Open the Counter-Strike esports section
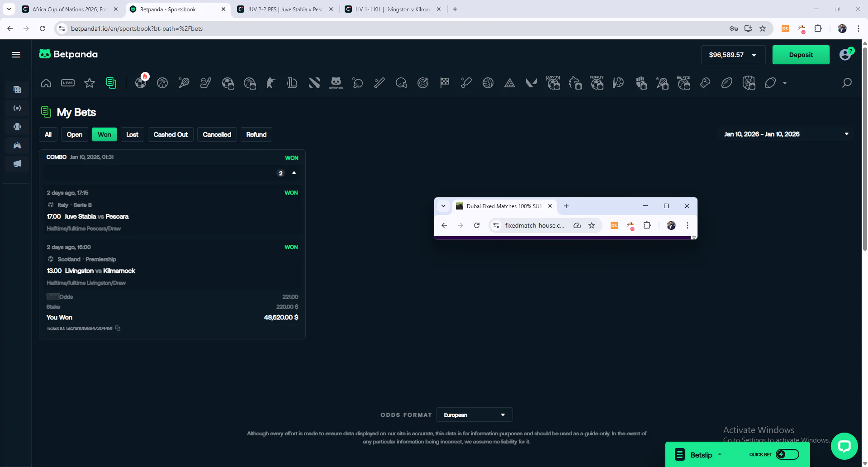 (x=270, y=83)
